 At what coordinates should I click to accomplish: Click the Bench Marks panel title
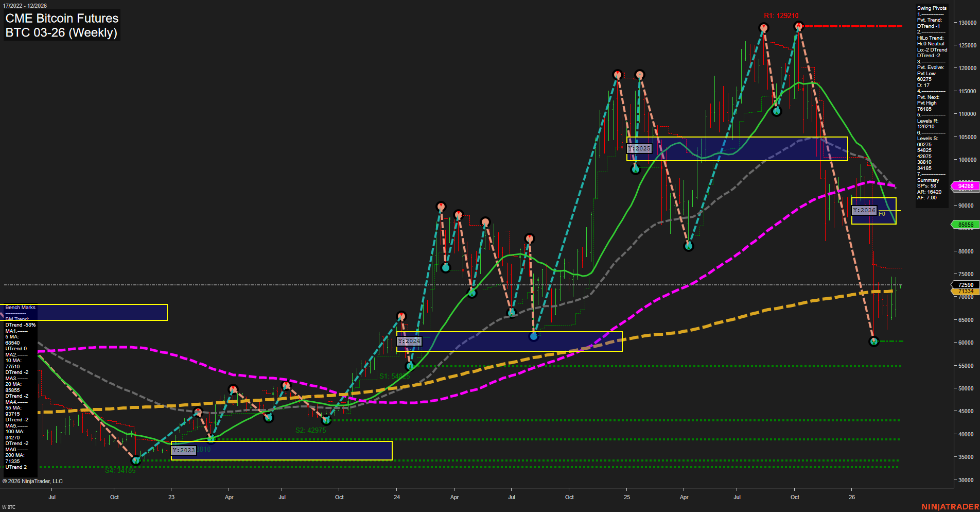tap(21, 307)
